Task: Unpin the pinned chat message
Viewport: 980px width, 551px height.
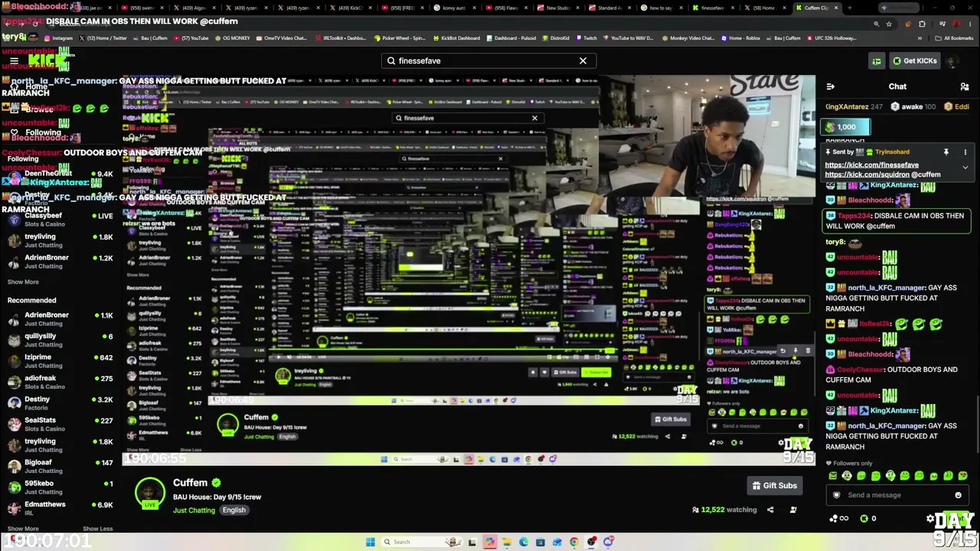Action: pyautogui.click(x=946, y=152)
